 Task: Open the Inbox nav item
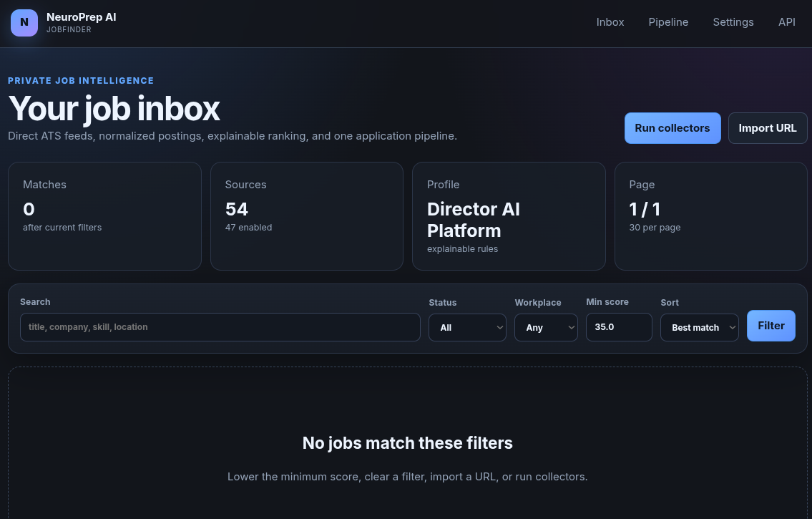(610, 22)
